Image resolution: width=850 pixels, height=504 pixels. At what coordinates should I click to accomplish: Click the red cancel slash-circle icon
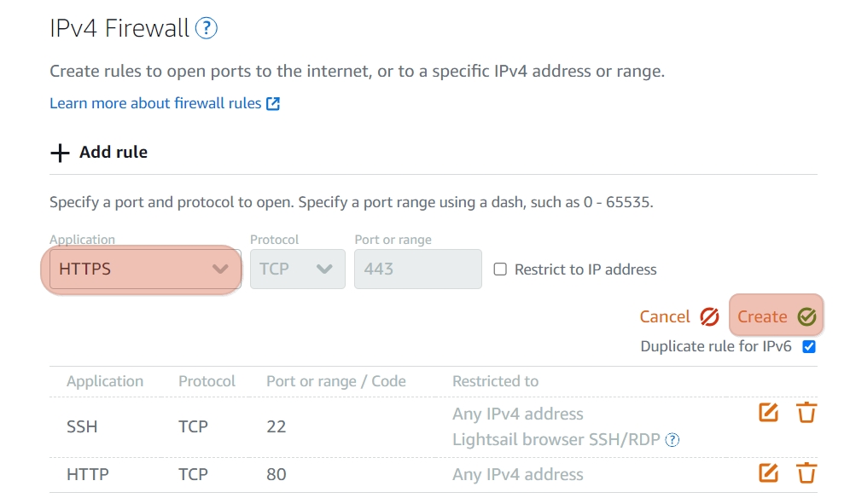(709, 316)
